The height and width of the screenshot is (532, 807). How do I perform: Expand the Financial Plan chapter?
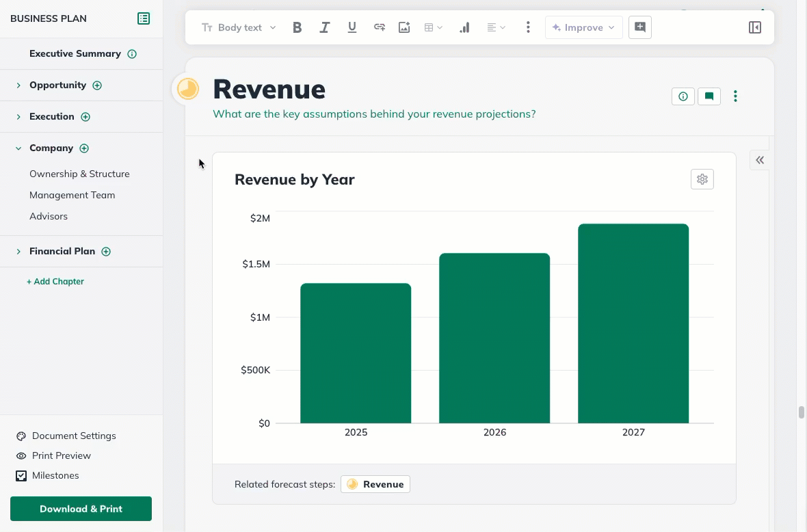[x=18, y=251]
